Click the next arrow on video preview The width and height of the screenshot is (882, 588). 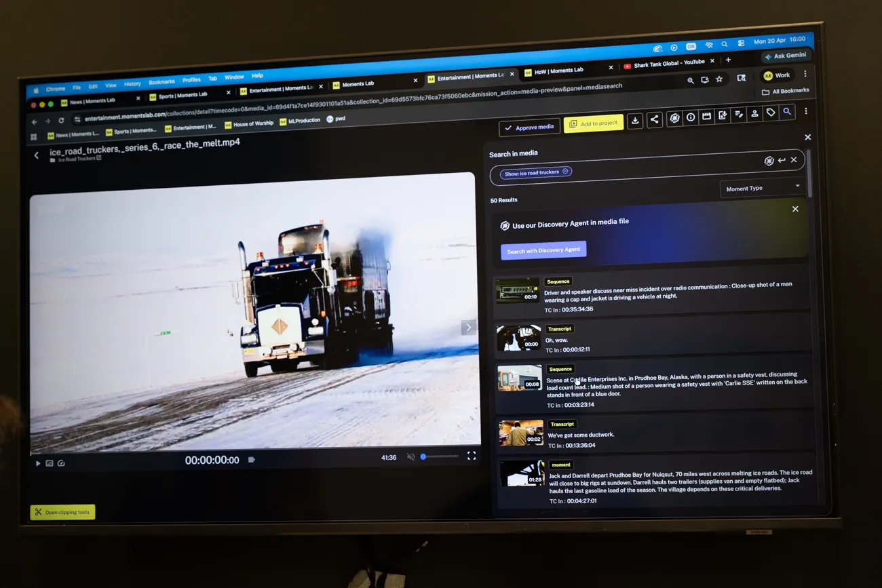click(468, 328)
